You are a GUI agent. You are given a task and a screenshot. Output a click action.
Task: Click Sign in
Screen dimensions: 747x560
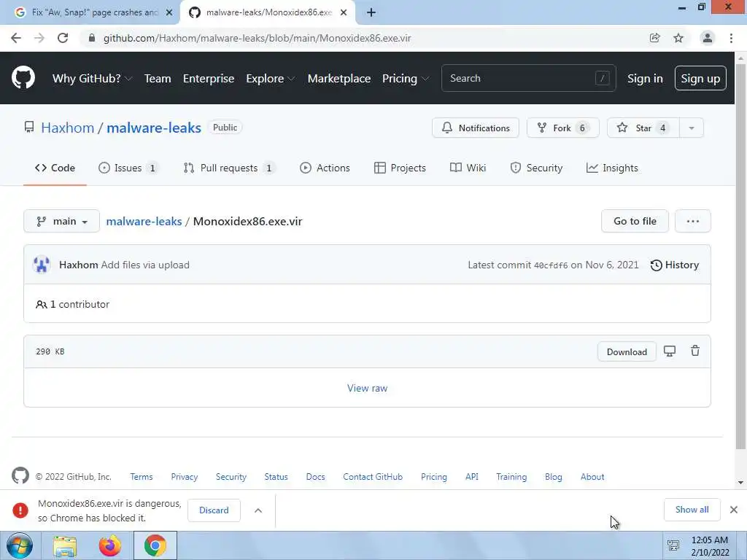tap(645, 78)
